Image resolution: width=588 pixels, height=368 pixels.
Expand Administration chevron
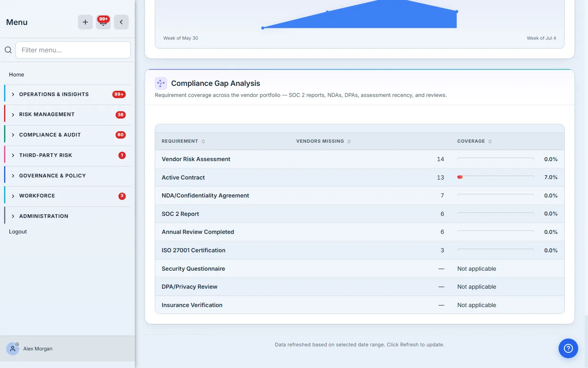point(13,216)
